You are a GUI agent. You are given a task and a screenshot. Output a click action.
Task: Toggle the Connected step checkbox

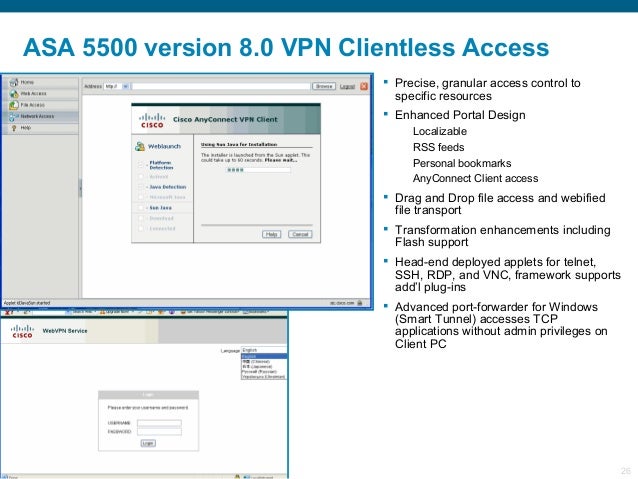(x=141, y=229)
